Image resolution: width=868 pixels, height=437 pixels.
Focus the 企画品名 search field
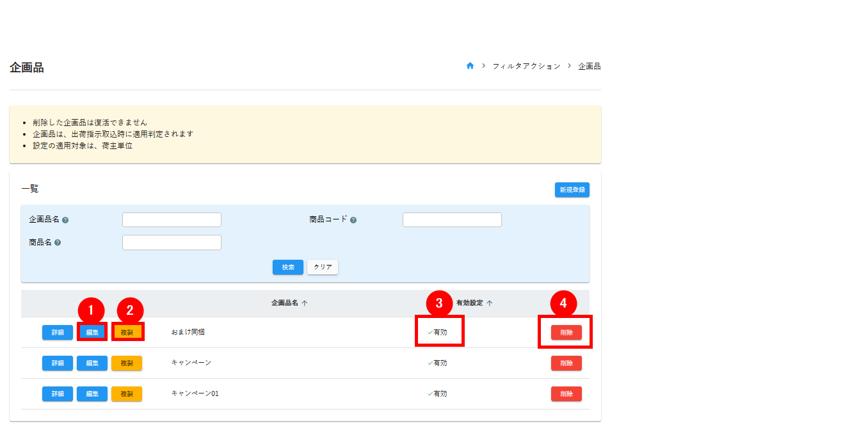tap(172, 220)
